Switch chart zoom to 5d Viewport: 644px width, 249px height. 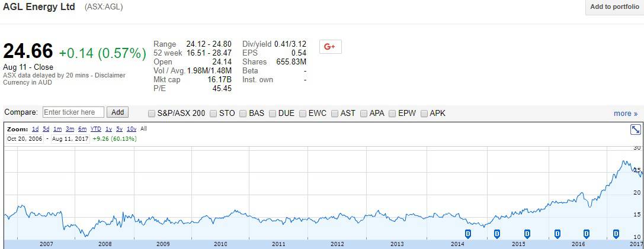click(46, 129)
